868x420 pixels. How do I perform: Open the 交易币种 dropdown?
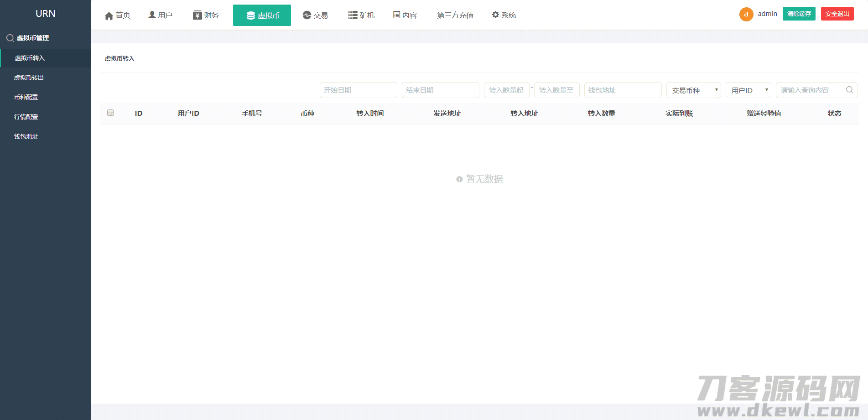tap(693, 90)
